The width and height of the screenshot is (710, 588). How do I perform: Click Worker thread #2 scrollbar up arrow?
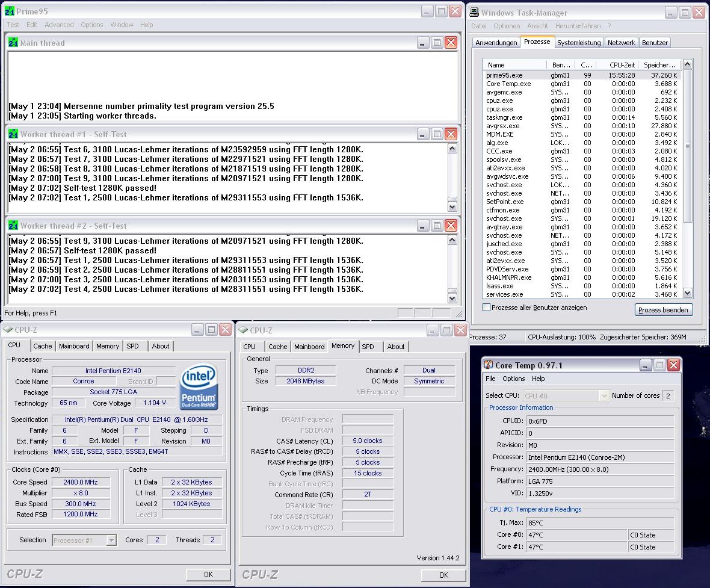coord(452,240)
